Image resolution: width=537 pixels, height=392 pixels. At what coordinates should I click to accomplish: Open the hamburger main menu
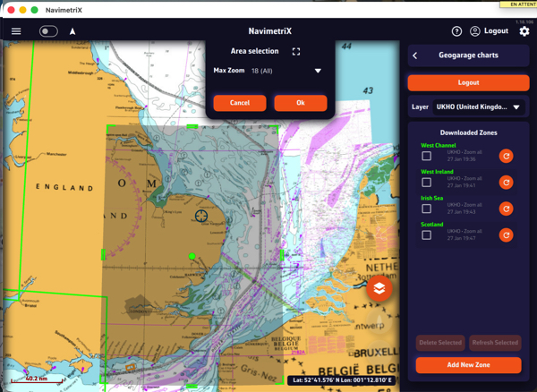click(x=16, y=31)
